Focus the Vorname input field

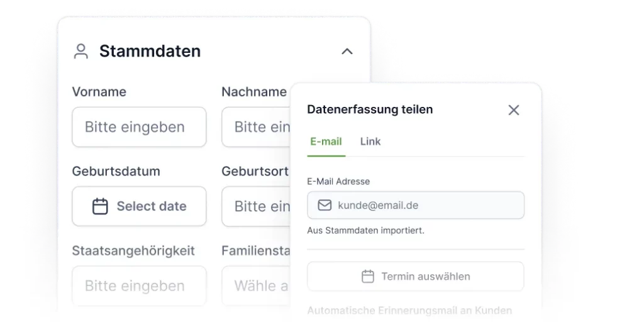pyautogui.click(x=139, y=127)
